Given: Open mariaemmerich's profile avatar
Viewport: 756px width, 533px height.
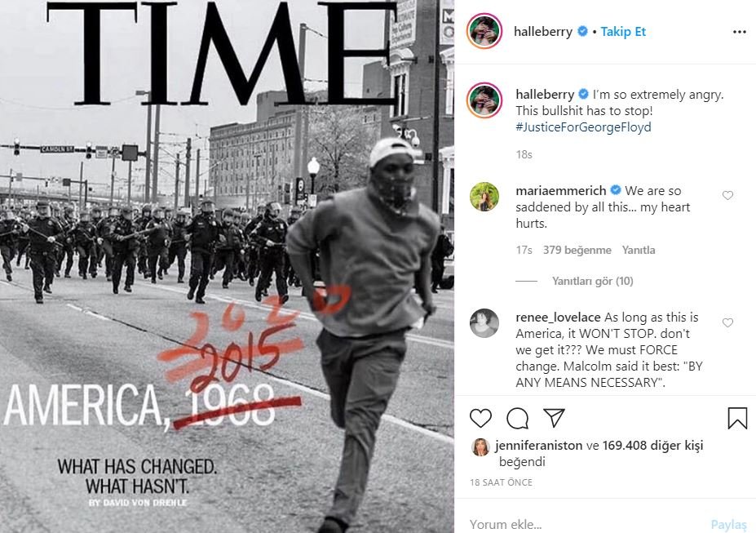Looking at the screenshot, I should pos(484,197).
